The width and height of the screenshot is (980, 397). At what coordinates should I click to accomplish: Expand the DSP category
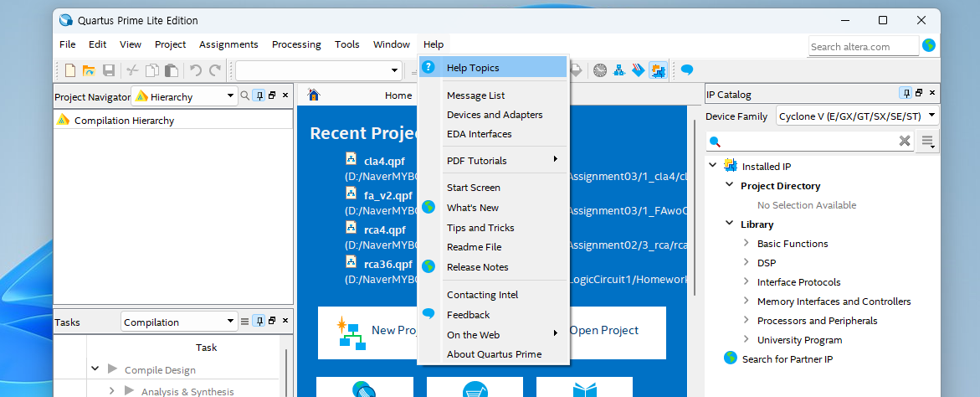click(747, 262)
